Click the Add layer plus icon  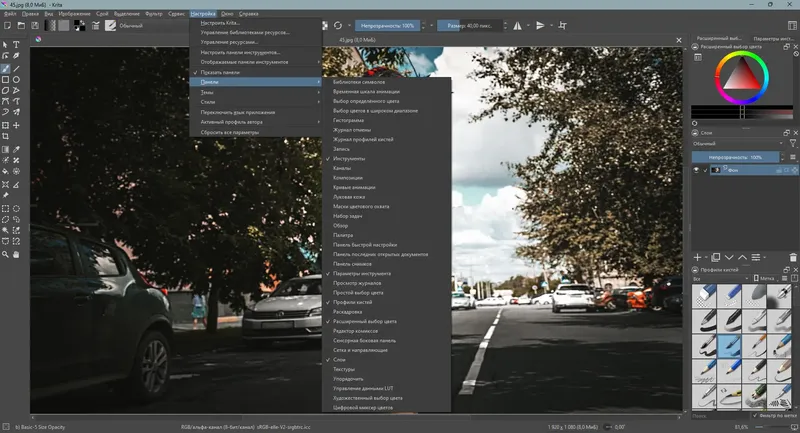point(698,257)
